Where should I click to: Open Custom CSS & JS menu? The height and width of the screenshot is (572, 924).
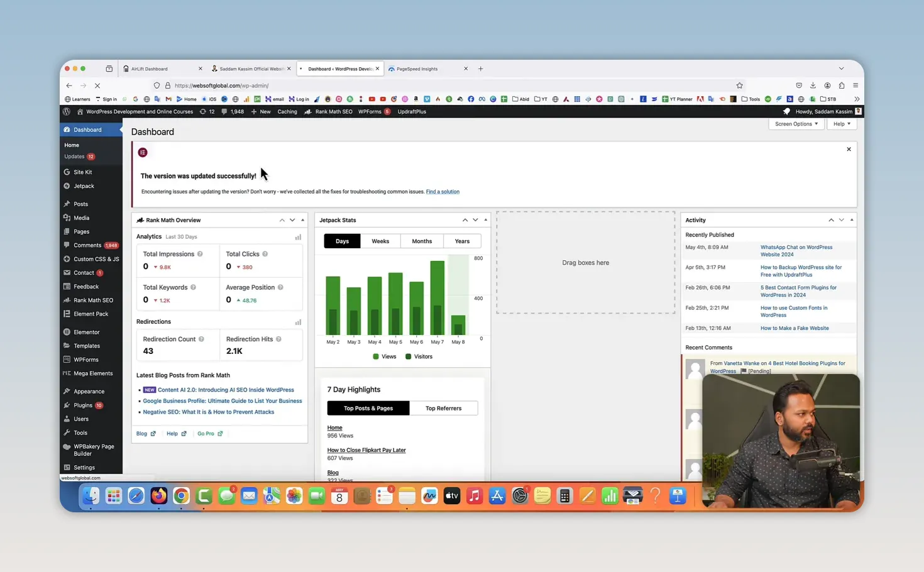click(x=91, y=259)
